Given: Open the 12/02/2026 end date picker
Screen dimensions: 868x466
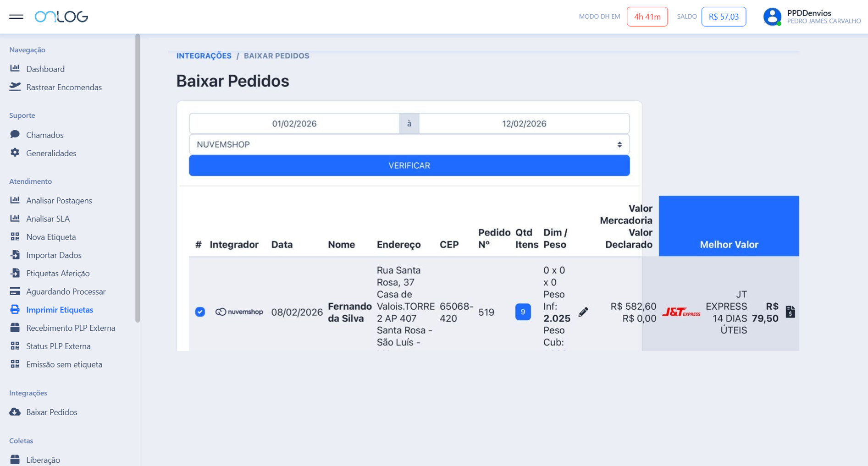Looking at the screenshot, I should [524, 124].
